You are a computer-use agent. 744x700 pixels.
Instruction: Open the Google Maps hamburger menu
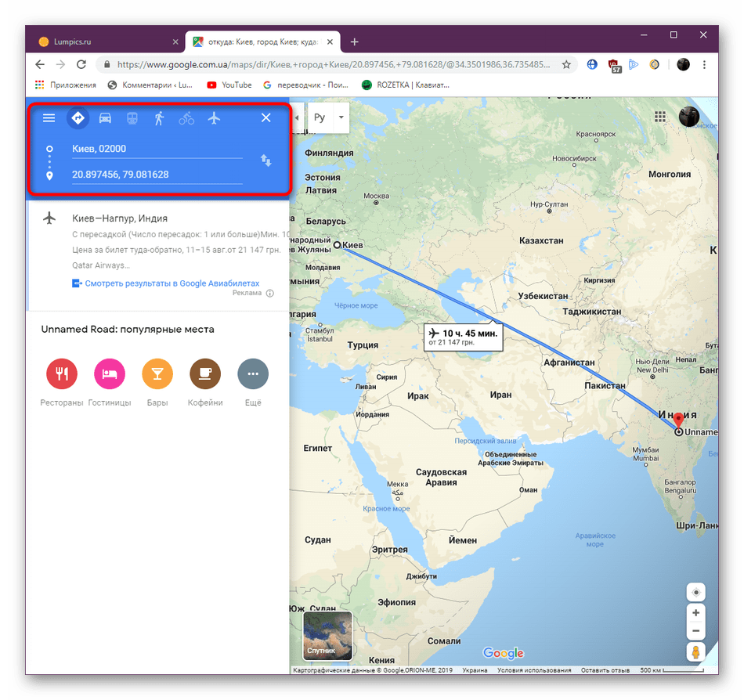49,117
